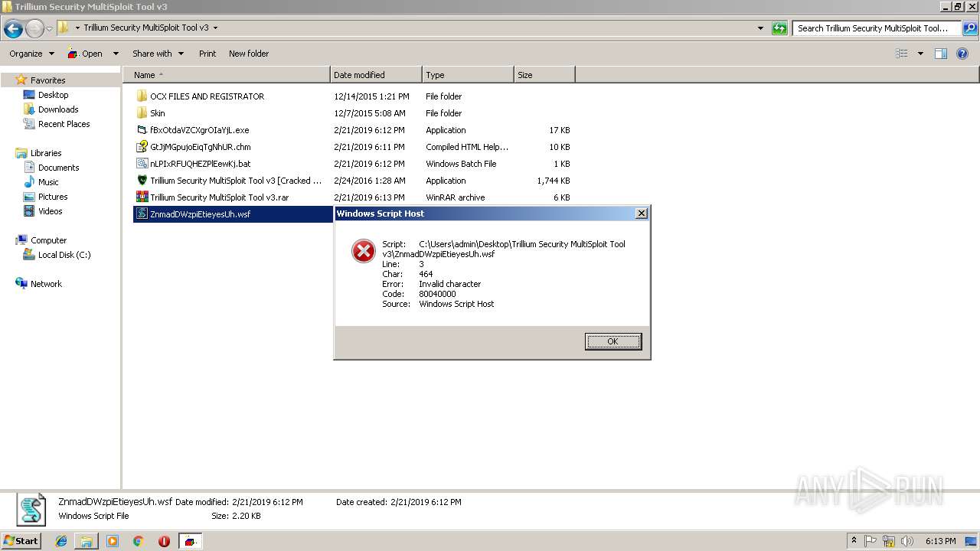Open the Share with menu
Viewport: 980px width, 551px height.
[158, 54]
